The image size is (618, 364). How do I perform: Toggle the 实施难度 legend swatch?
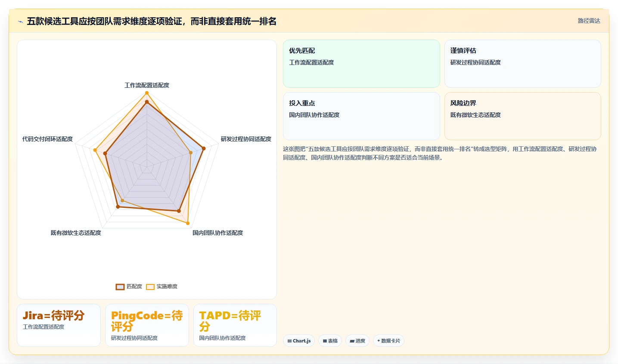click(x=150, y=287)
